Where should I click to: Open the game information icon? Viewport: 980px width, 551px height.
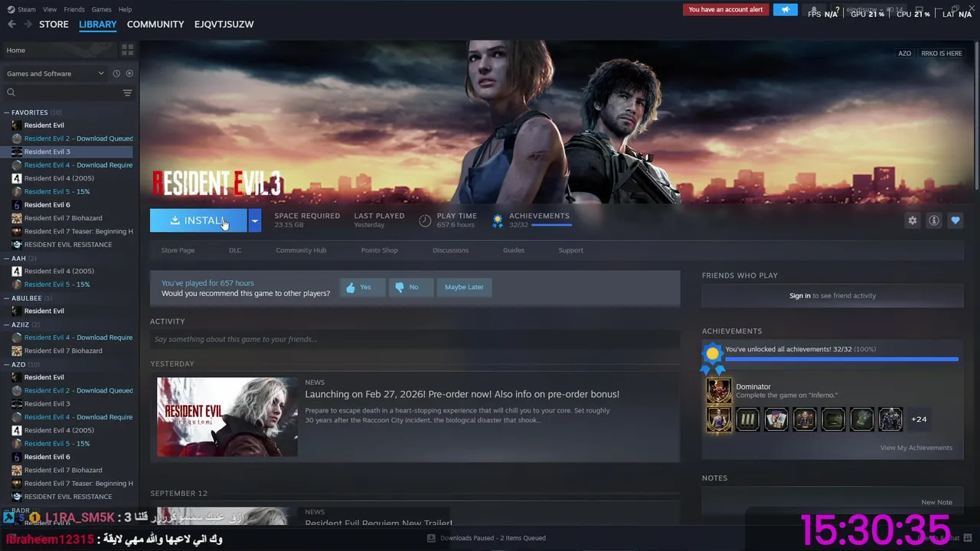933,220
